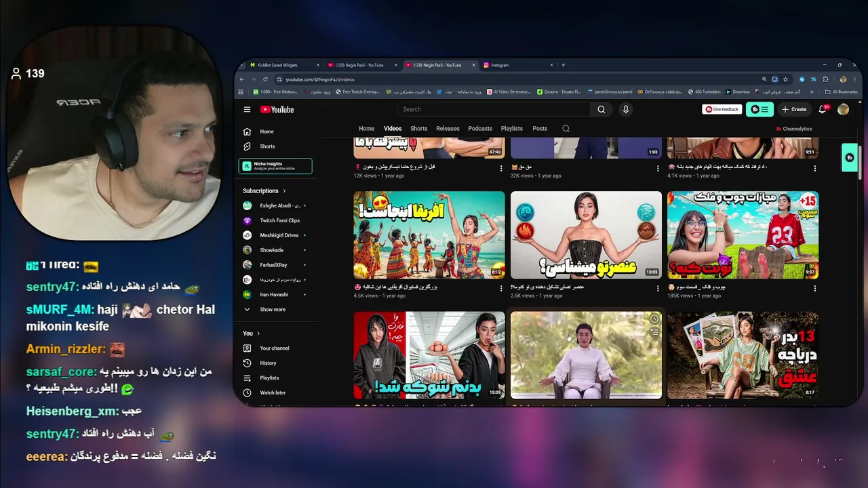Click the browser address bar URL
Viewport: 868px width, 488px height.
(x=320, y=79)
